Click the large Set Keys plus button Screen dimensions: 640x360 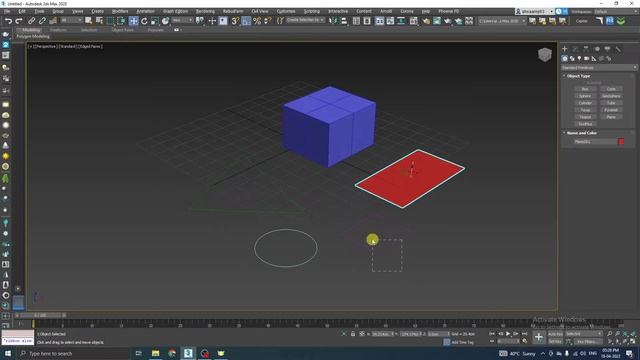(539, 337)
